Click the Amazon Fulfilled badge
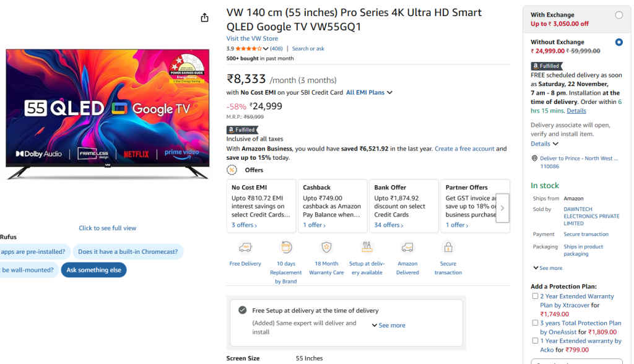 [x=242, y=130]
